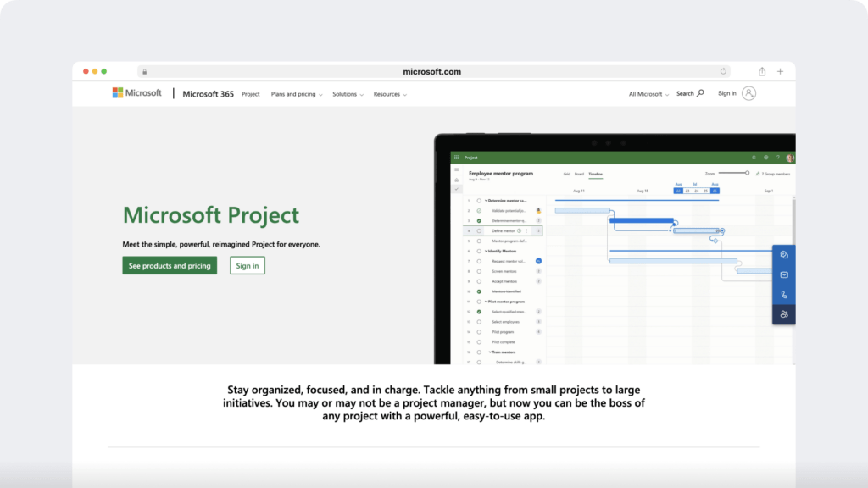Click the green checkmark on Mentors identified
868x488 pixels.
(479, 291)
